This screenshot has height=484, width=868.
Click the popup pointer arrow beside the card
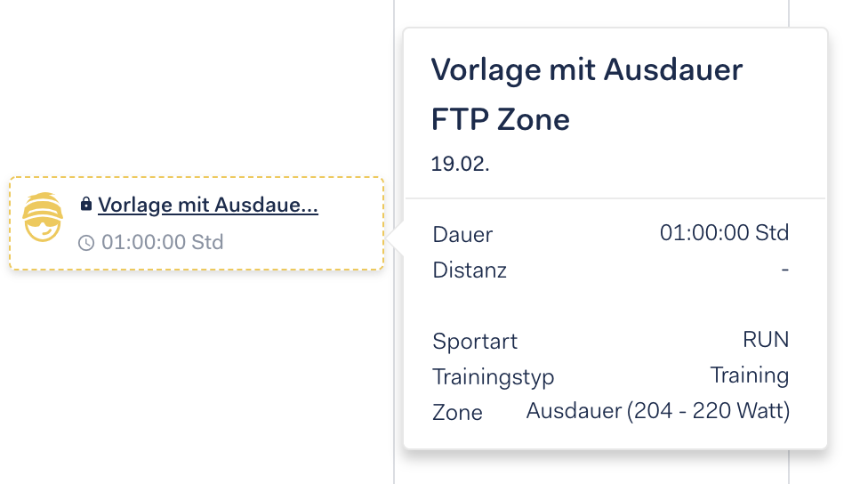tap(395, 240)
